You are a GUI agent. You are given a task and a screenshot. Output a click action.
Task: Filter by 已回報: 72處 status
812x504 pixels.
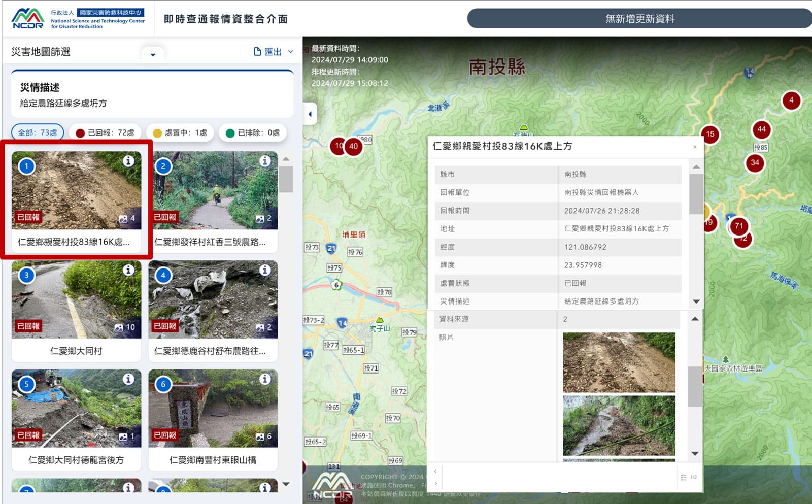[x=105, y=133]
